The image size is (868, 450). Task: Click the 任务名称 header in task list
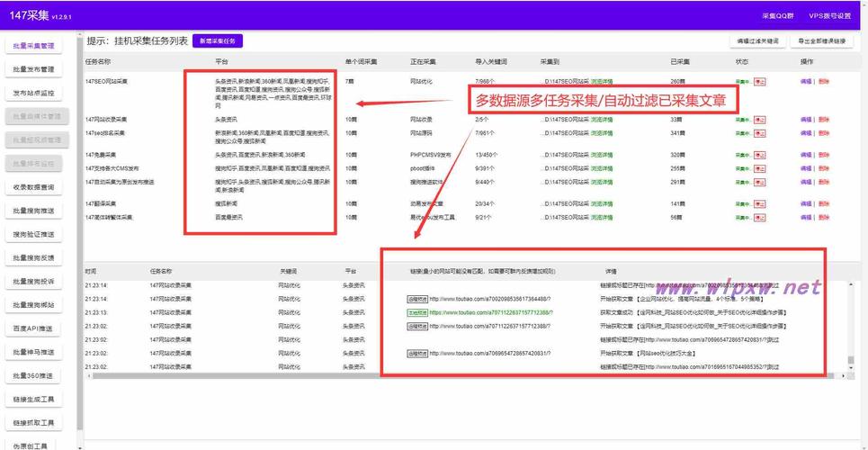(x=98, y=61)
